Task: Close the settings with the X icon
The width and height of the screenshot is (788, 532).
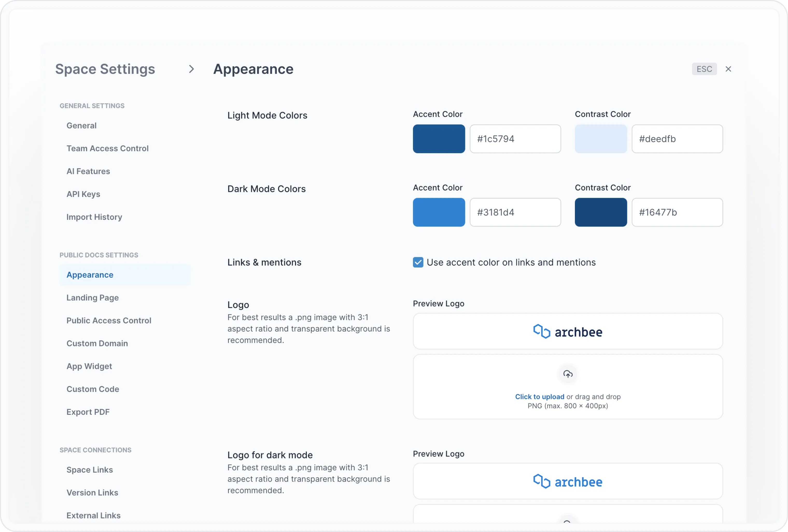Action: click(x=728, y=69)
